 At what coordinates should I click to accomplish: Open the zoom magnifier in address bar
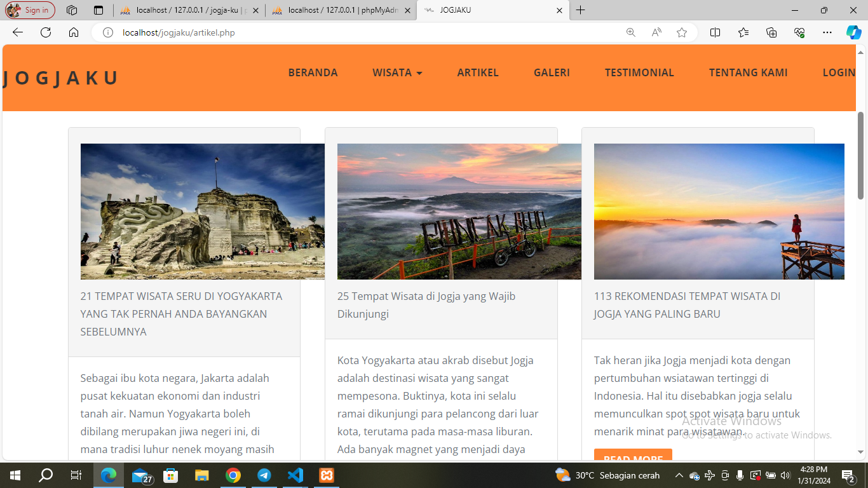(630, 32)
